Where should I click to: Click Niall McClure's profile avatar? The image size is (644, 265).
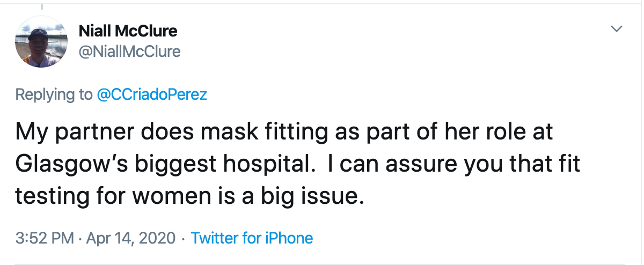[41, 41]
